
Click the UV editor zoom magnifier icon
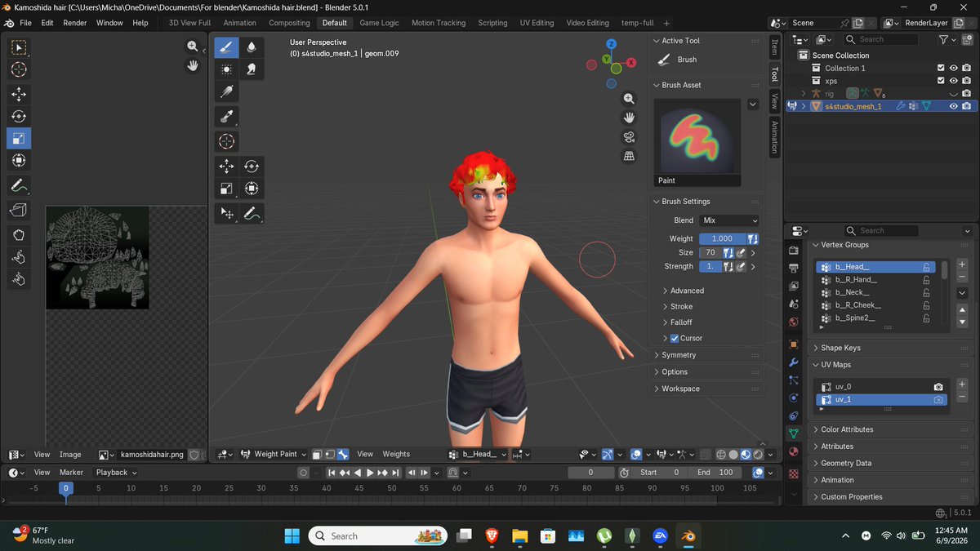tap(193, 47)
